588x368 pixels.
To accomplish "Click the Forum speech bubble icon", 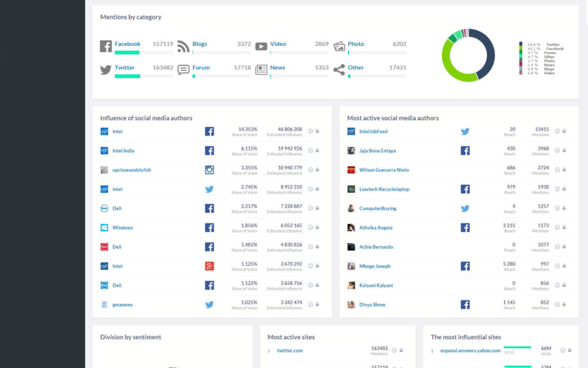I will coord(183,70).
